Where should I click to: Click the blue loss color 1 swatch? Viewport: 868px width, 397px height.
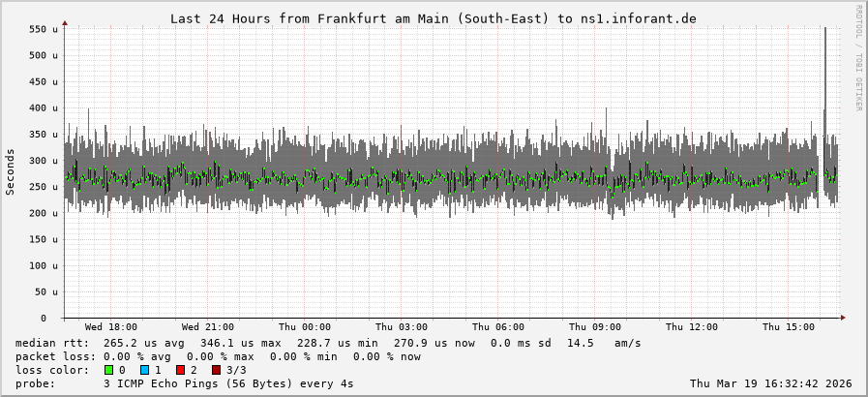coord(144,370)
